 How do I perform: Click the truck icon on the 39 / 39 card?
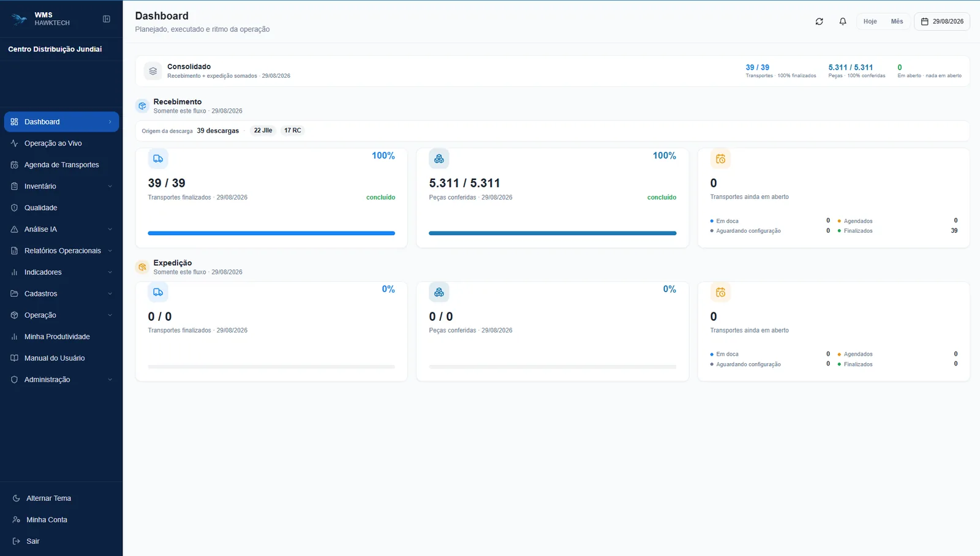click(158, 159)
